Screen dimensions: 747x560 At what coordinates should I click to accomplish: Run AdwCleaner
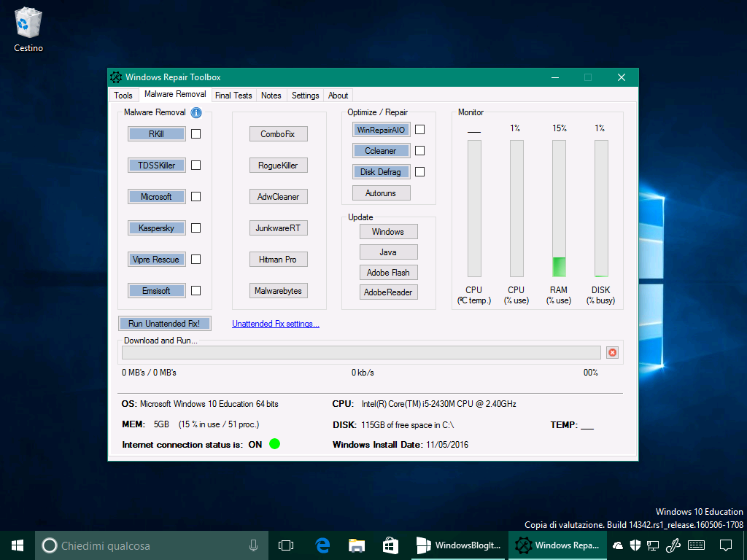278,197
